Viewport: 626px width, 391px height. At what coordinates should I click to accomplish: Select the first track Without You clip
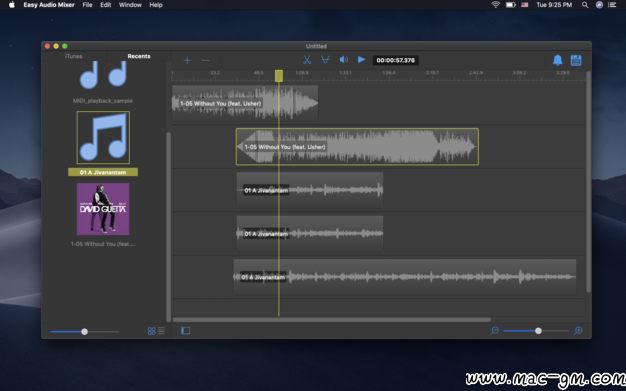[x=245, y=103]
